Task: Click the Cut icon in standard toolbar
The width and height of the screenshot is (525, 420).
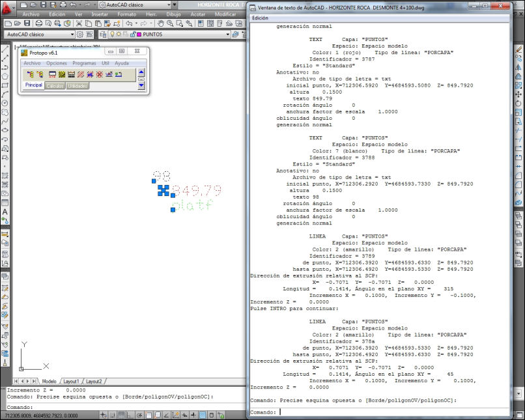Action: tap(79, 23)
